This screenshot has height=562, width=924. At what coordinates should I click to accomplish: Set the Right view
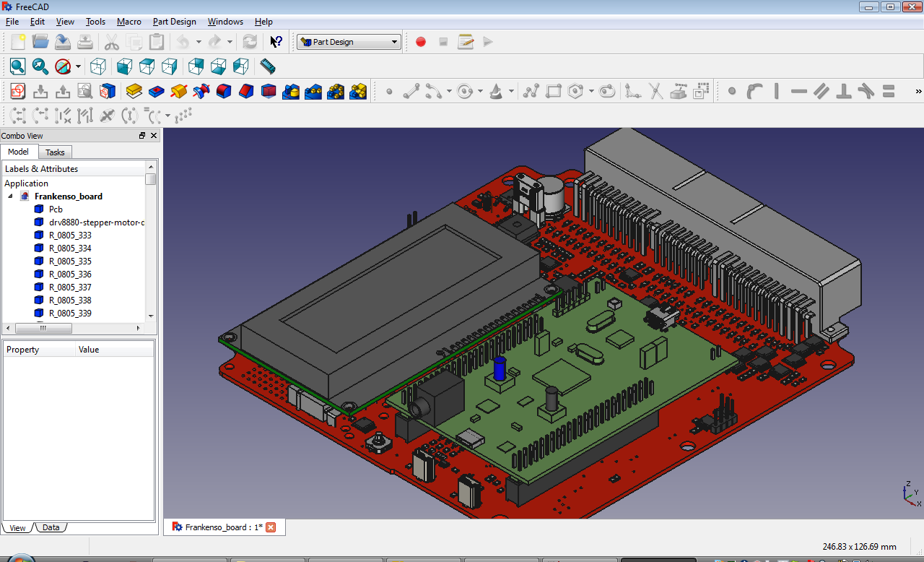tap(169, 66)
